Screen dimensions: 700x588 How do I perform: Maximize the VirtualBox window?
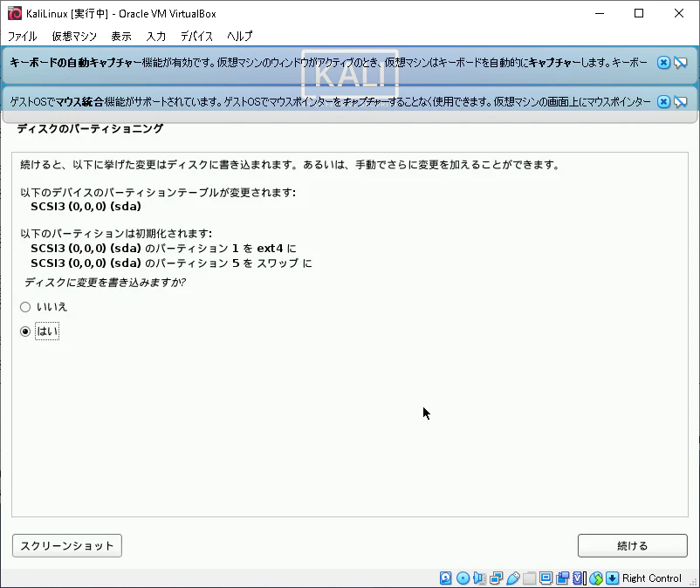639,13
